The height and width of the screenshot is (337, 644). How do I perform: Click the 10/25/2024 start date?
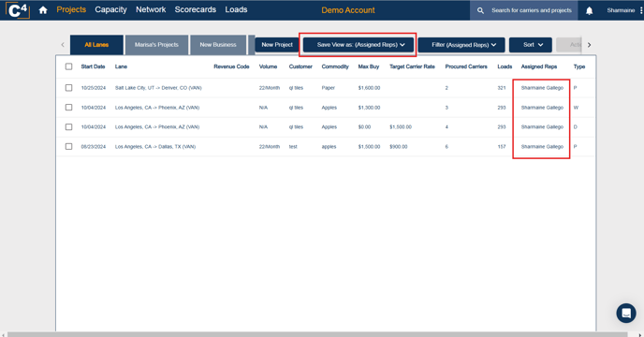point(94,88)
